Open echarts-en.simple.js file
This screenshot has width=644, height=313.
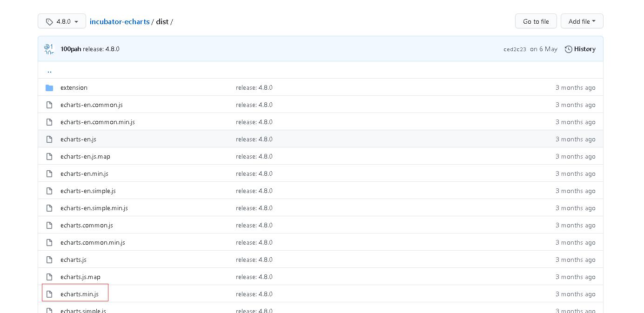coord(88,191)
